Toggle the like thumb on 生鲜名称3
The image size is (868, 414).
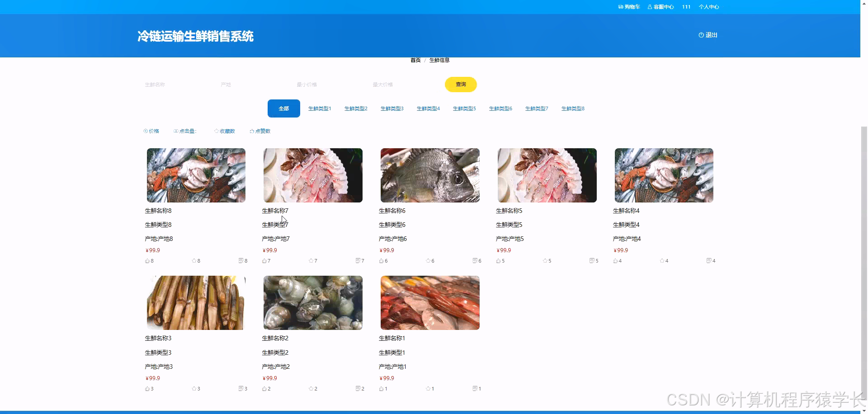[x=147, y=388]
